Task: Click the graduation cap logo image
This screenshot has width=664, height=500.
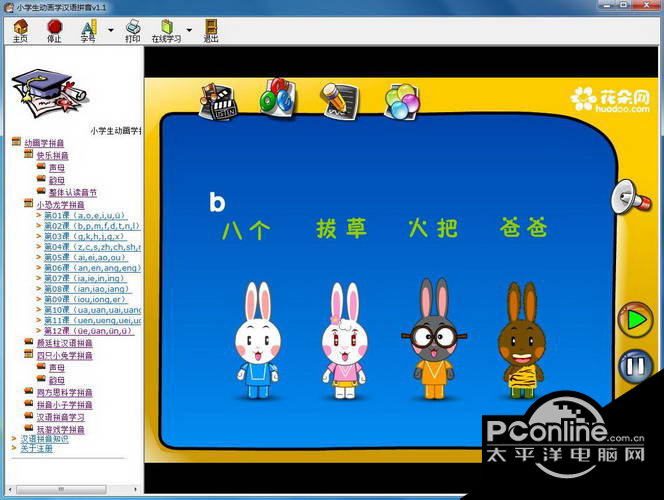Action: pyautogui.click(x=49, y=94)
